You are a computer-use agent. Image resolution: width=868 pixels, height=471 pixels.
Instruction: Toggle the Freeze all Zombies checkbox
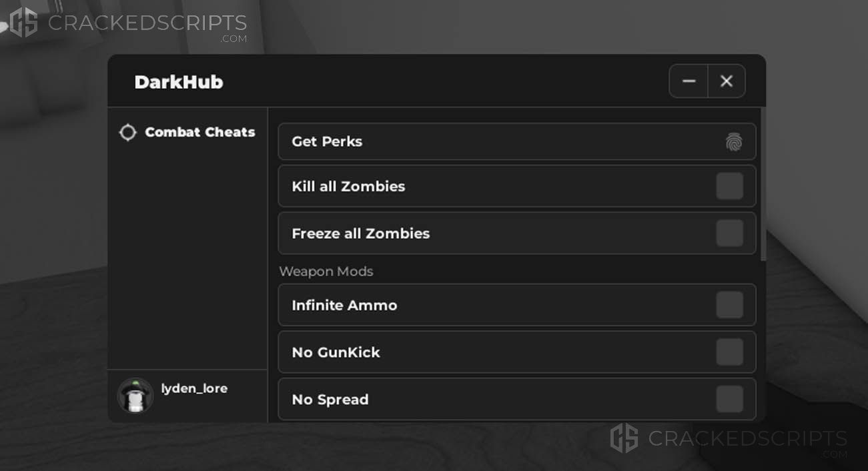(x=729, y=233)
